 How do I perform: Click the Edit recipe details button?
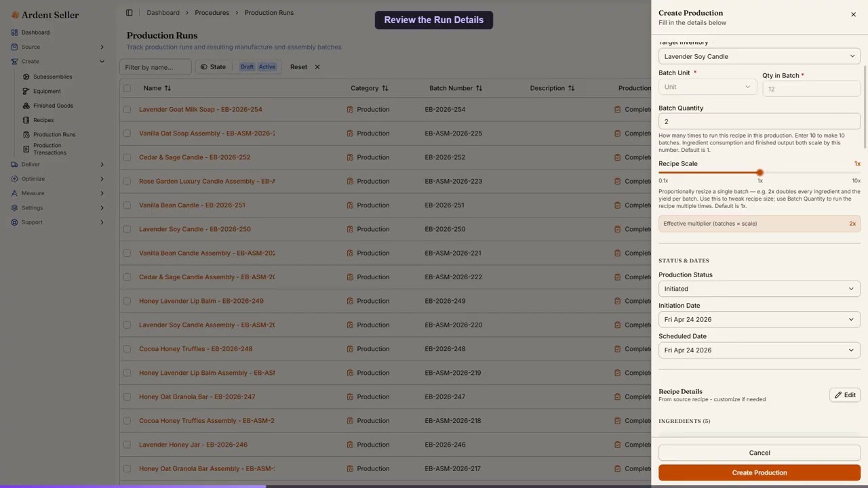pos(845,395)
